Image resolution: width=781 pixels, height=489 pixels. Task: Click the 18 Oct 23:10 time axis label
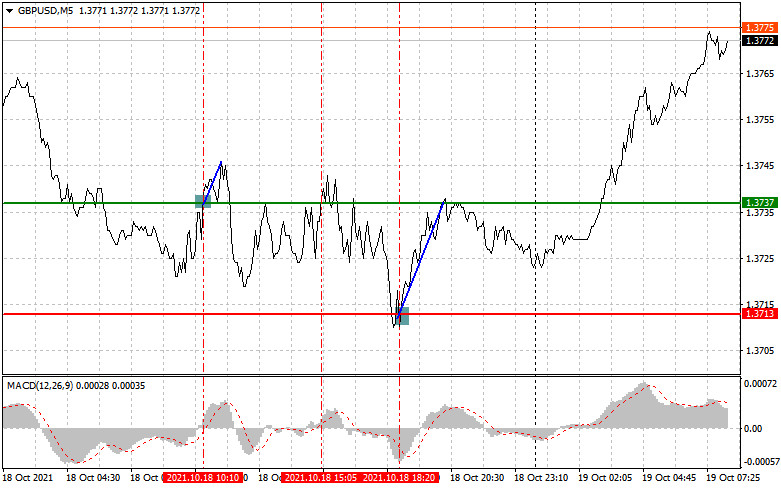point(541,478)
